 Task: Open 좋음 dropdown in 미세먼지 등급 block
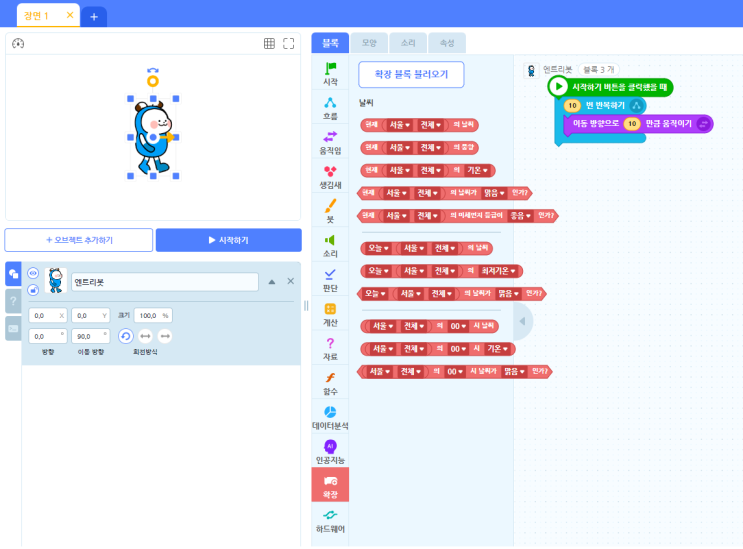(x=520, y=216)
